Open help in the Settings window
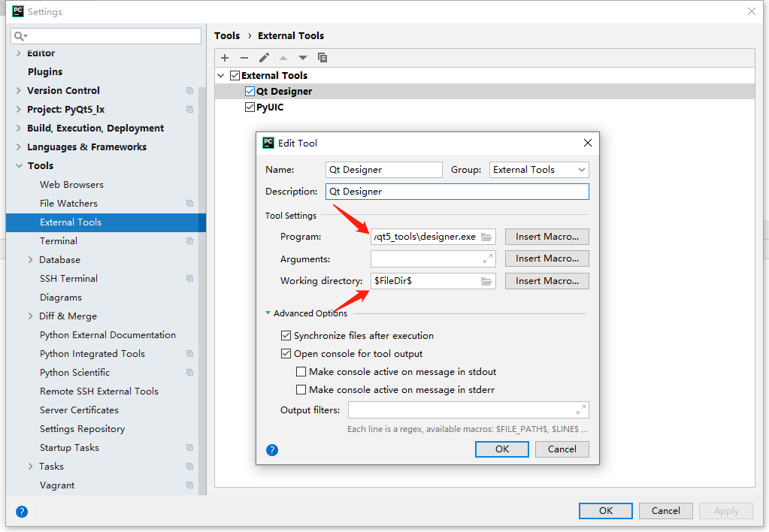This screenshot has height=532, width=769. pyautogui.click(x=22, y=512)
